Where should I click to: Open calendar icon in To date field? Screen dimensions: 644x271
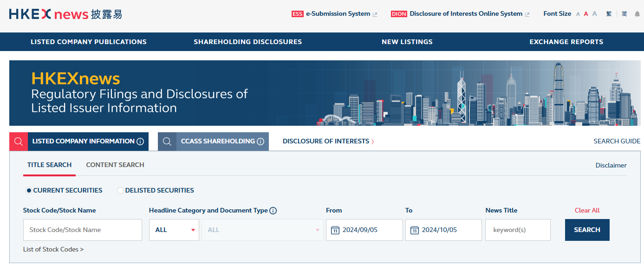click(415, 230)
